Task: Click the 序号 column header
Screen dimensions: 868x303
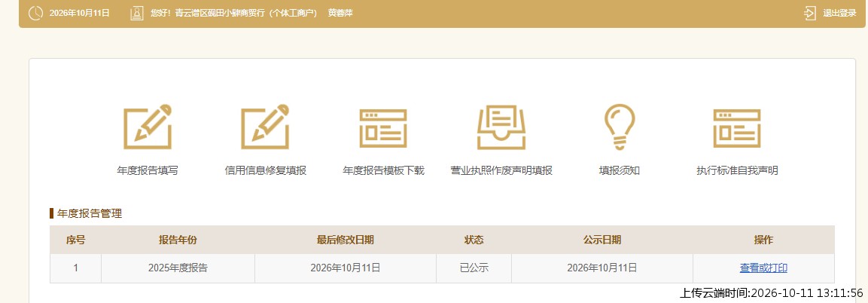Action: pos(76,240)
